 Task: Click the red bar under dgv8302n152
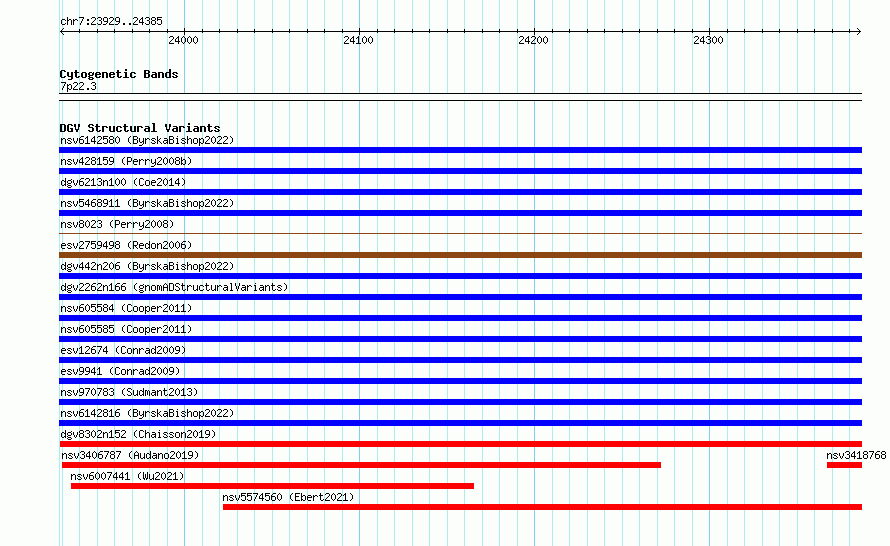tap(460, 444)
